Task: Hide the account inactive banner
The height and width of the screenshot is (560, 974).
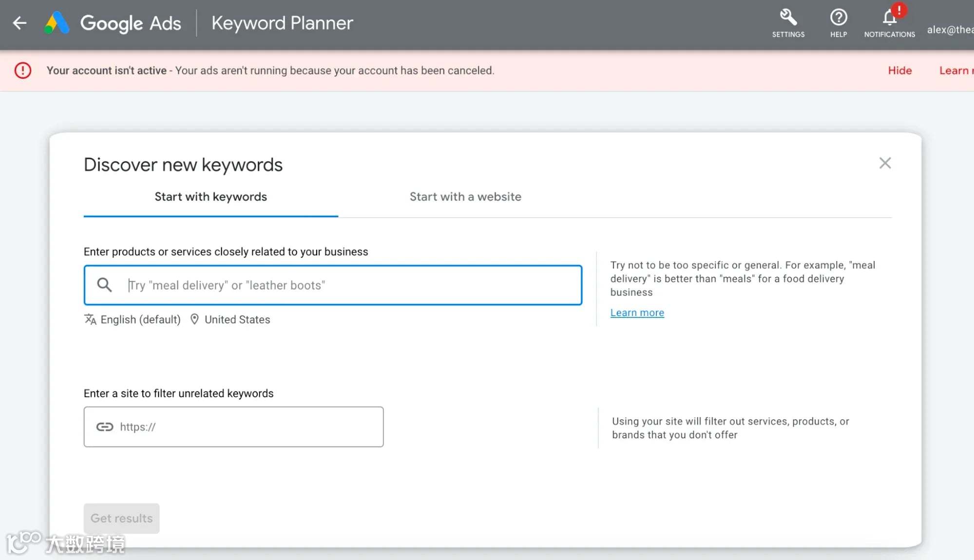Action: (x=899, y=71)
